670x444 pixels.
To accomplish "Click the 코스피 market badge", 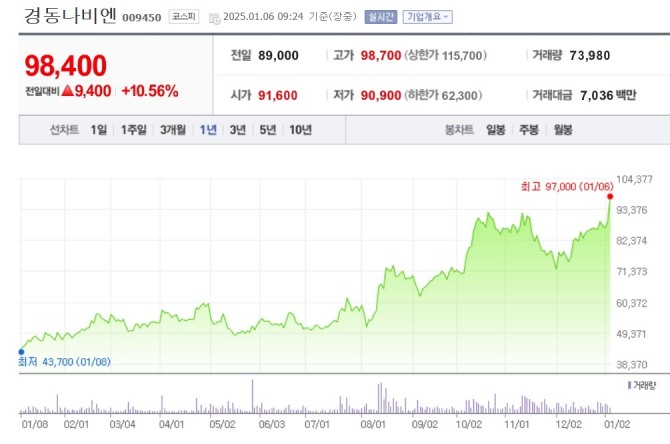I will [183, 17].
